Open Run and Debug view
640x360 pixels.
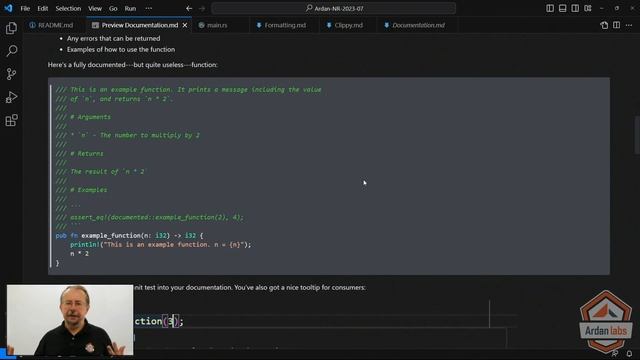tap(11, 97)
